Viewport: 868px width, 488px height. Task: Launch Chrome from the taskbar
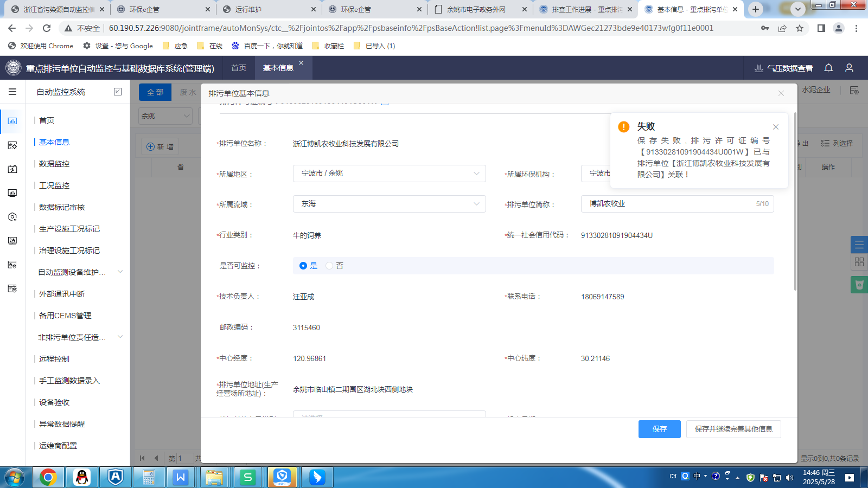[x=48, y=477]
